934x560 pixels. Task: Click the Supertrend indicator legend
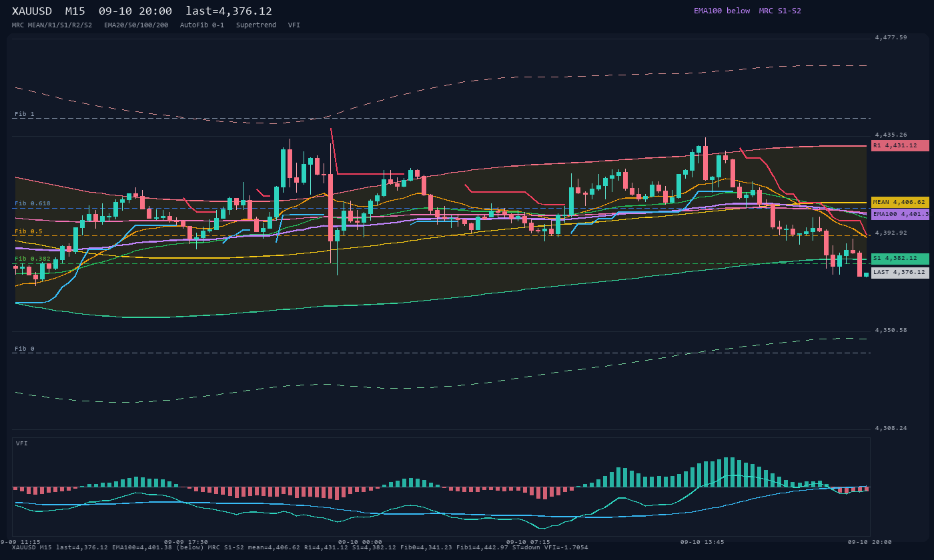click(256, 25)
